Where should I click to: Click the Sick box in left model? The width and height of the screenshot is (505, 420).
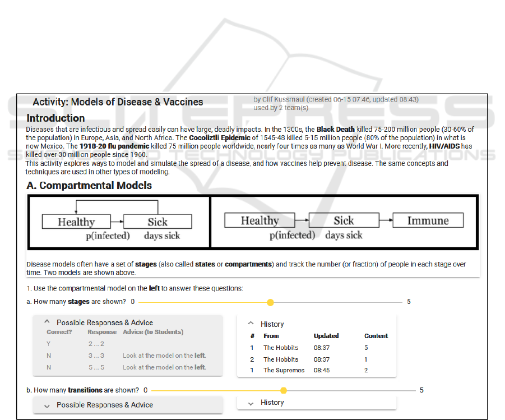click(157, 221)
